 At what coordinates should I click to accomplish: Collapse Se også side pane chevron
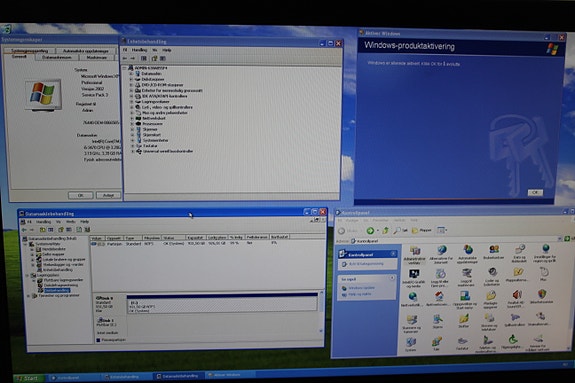point(392,278)
